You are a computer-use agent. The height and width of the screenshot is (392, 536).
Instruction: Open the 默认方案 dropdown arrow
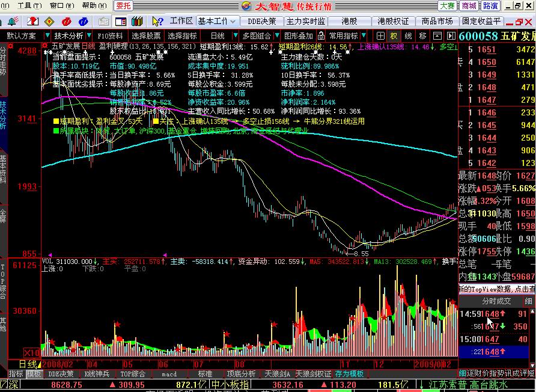pyautogui.click(x=47, y=35)
